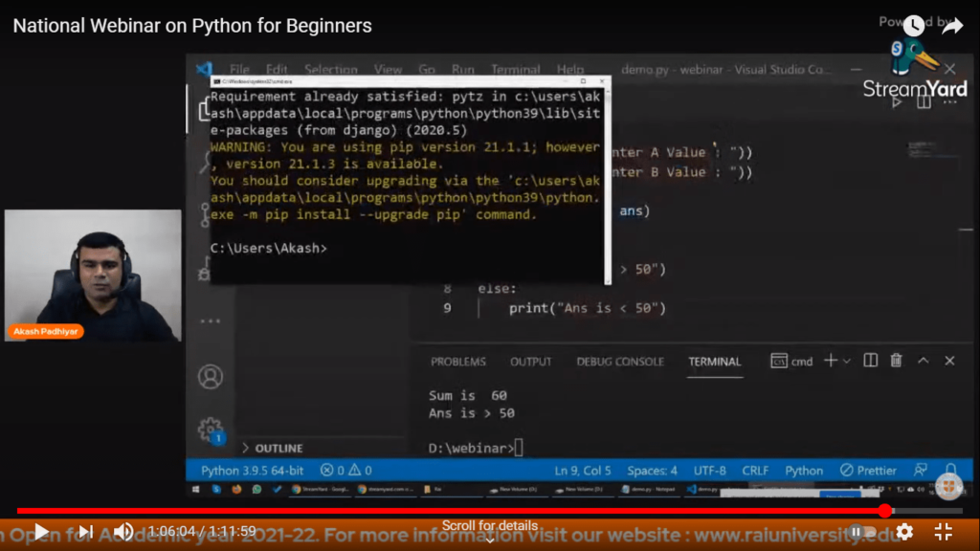Switch to the PROBLEMS panel tab
This screenshot has width=980, height=551.
coord(458,362)
